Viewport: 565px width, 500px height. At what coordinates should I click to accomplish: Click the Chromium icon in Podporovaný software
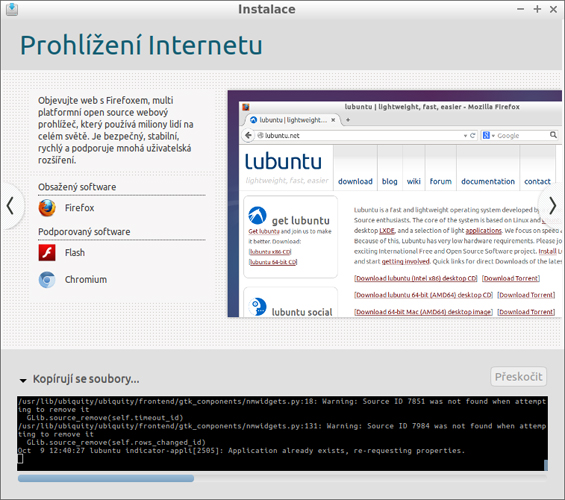(x=47, y=280)
